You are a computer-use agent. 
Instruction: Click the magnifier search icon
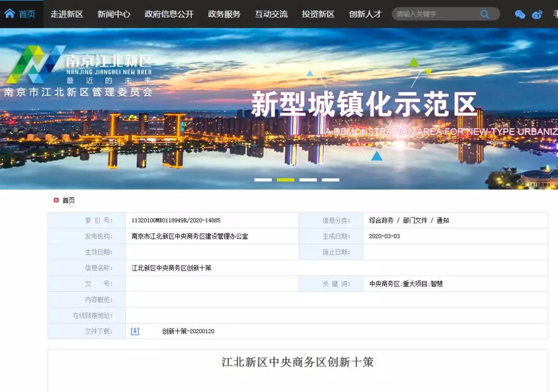click(x=485, y=14)
